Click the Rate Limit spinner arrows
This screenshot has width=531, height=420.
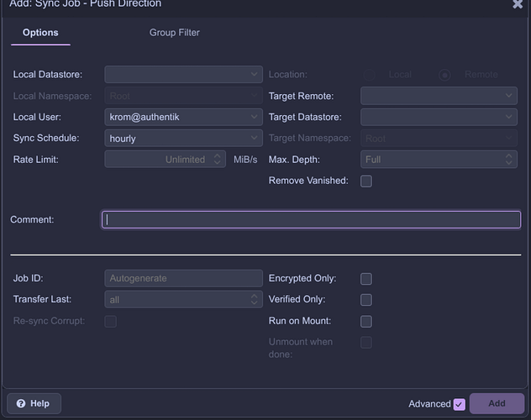click(x=218, y=160)
